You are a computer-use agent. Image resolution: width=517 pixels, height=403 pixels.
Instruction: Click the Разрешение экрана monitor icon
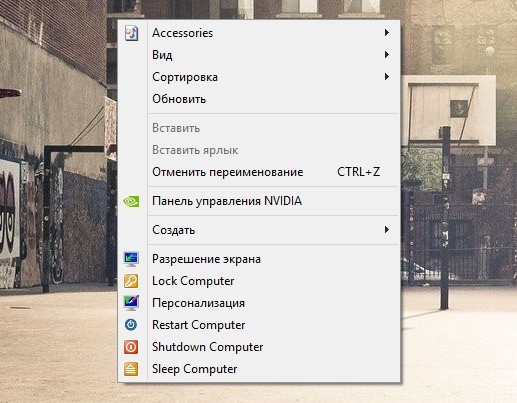tap(131, 259)
